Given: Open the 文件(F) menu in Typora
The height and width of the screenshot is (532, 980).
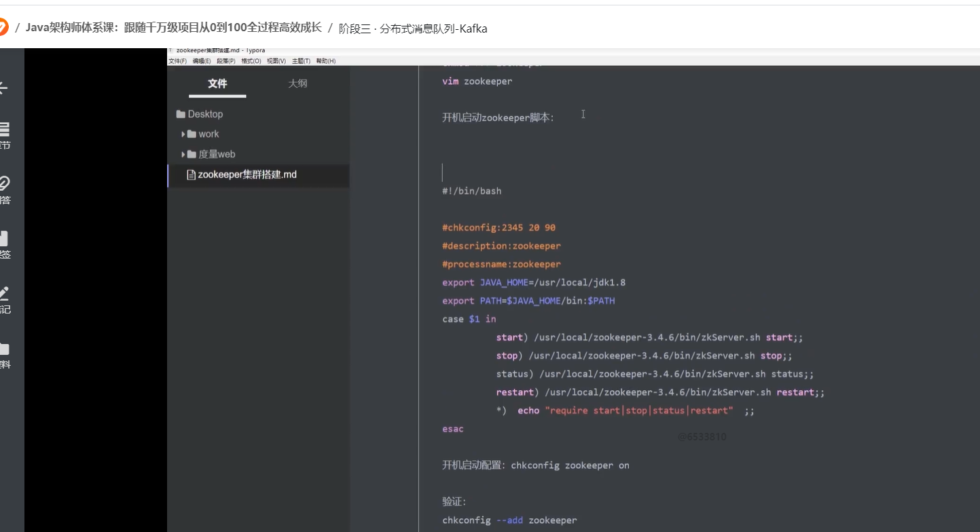Looking at the screenshot, I should pos(177,61).
